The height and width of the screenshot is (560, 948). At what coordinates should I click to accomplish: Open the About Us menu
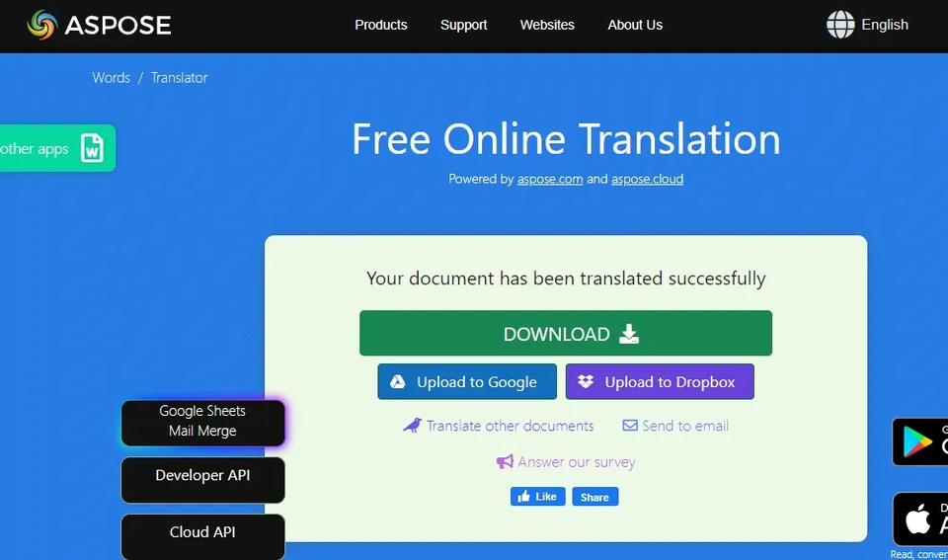pos(635,25)
